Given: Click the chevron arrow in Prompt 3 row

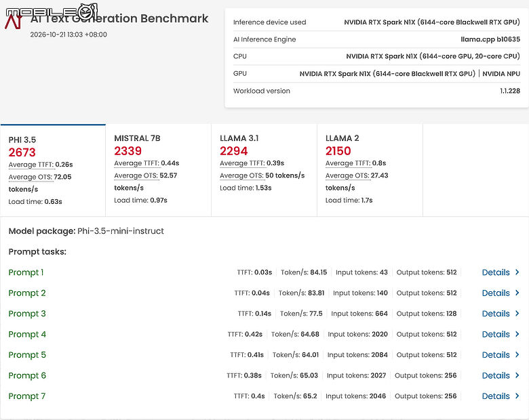Looking at the screenshot, I should pyautogui.click(x=517, y=313).
